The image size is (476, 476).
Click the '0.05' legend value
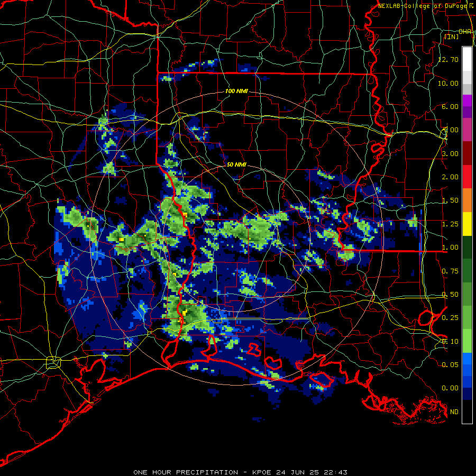pyautogui.click(x=450, y=364)
